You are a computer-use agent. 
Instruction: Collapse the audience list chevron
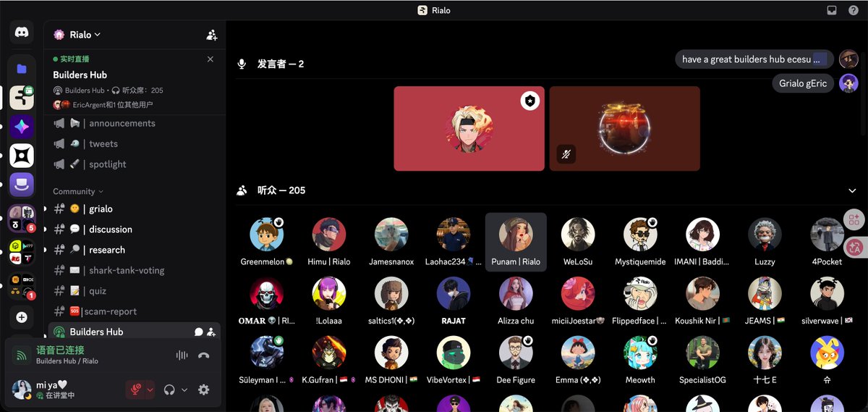point(852,190)
